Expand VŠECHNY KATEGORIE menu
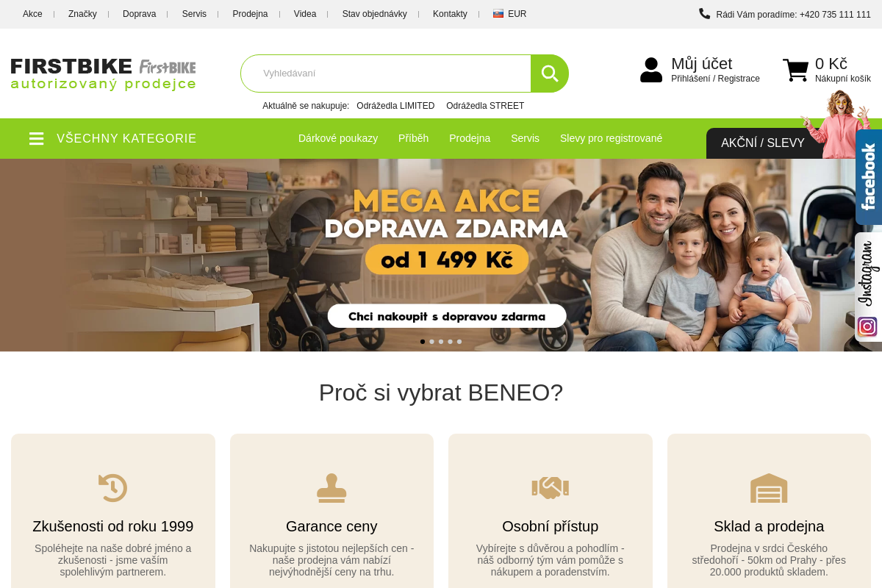 coord(126,138)
